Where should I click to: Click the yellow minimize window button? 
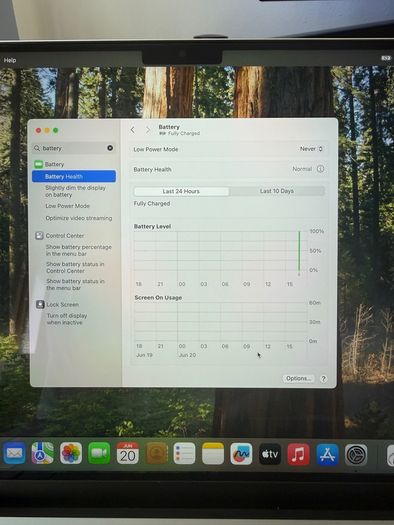[47, 130]
